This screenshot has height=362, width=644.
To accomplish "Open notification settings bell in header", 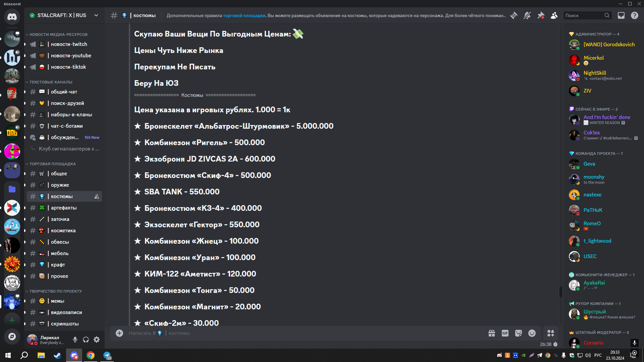I will (527, 15).
